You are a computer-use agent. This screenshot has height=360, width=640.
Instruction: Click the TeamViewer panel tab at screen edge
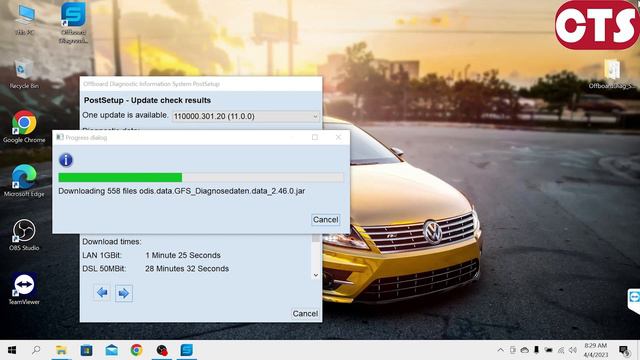[634, 300]
